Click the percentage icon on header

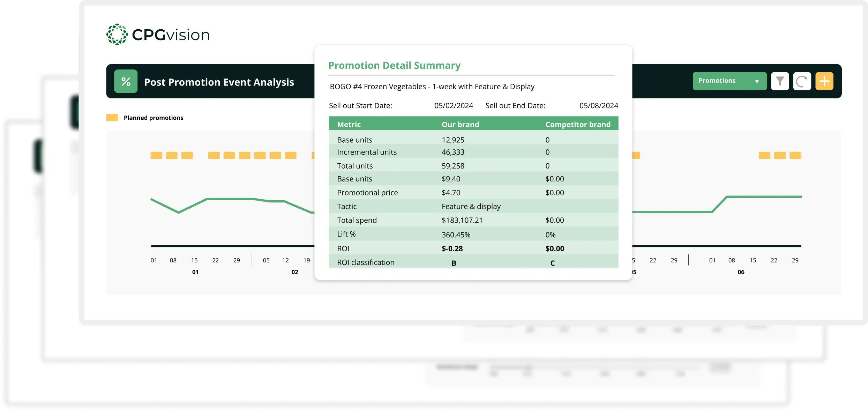pos(125,82)
